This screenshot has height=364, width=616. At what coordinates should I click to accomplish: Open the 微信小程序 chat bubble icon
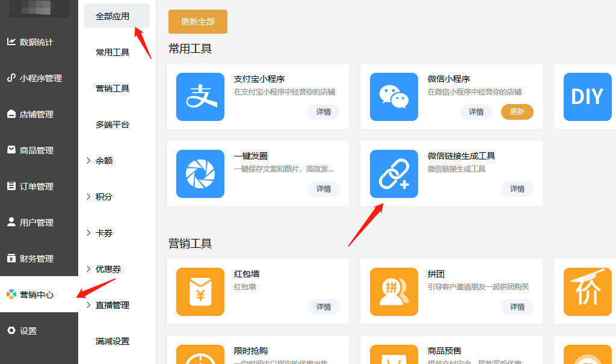tap(394, 97)
